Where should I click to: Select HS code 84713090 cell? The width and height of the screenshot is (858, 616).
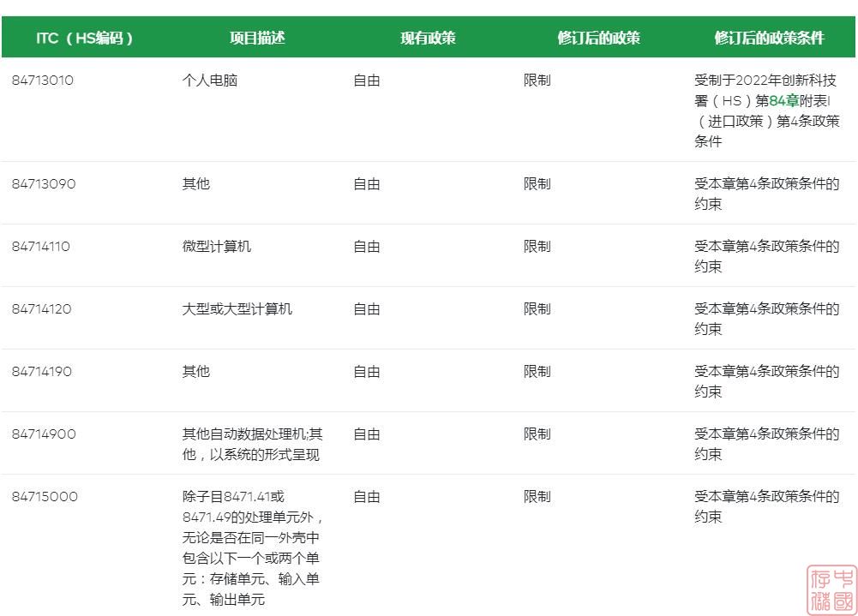click(44, 184)
